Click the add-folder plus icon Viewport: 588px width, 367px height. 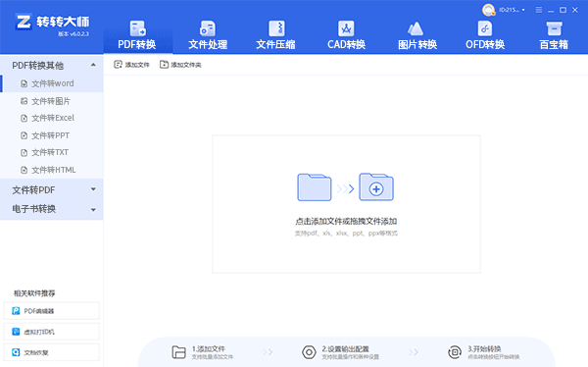[376, 187]
